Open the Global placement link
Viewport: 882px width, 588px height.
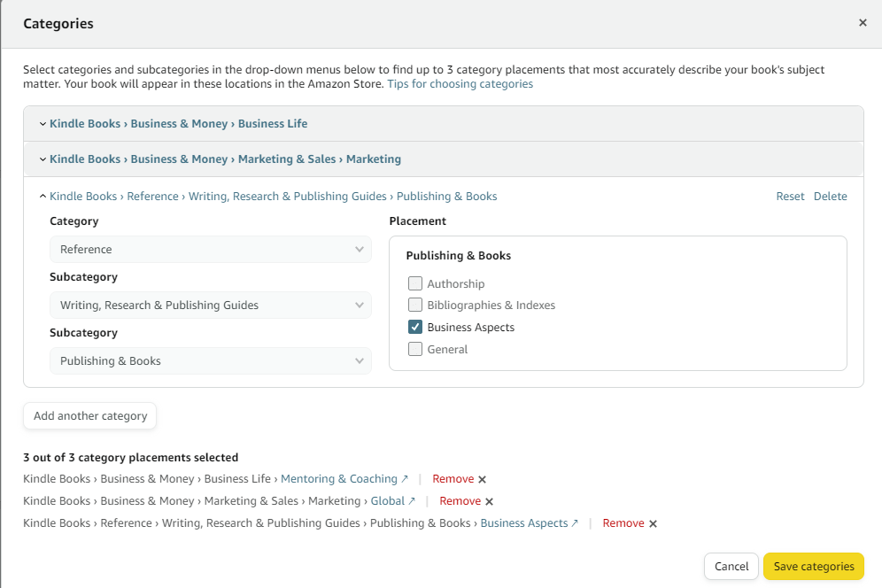click(388, 501)
